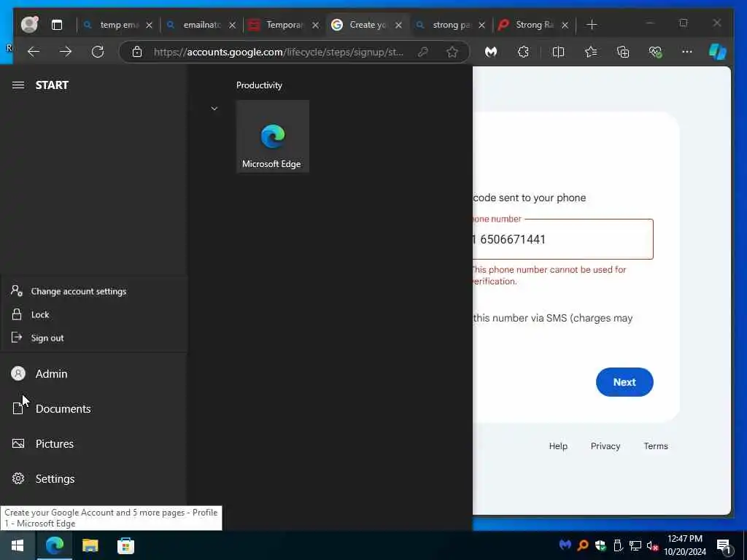
Task: Open the Help link
Action: click(558, 446)
